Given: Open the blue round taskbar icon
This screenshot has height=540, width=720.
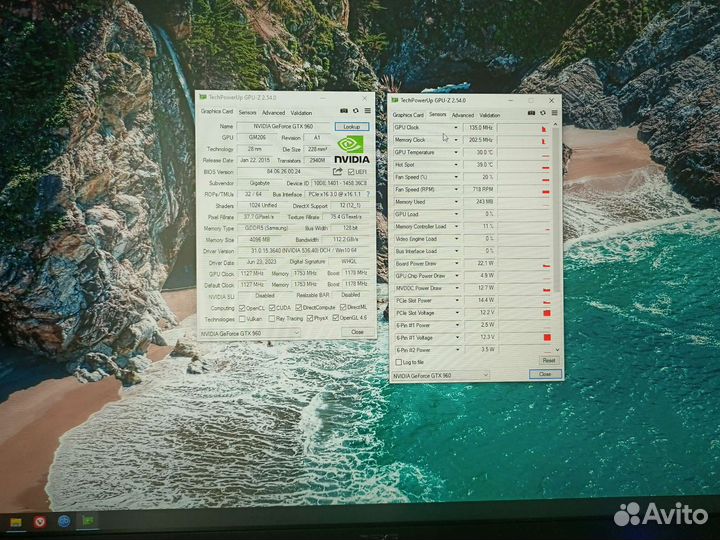Looking at the screenshot, I should pyautogui.click(x=64, y=521).
